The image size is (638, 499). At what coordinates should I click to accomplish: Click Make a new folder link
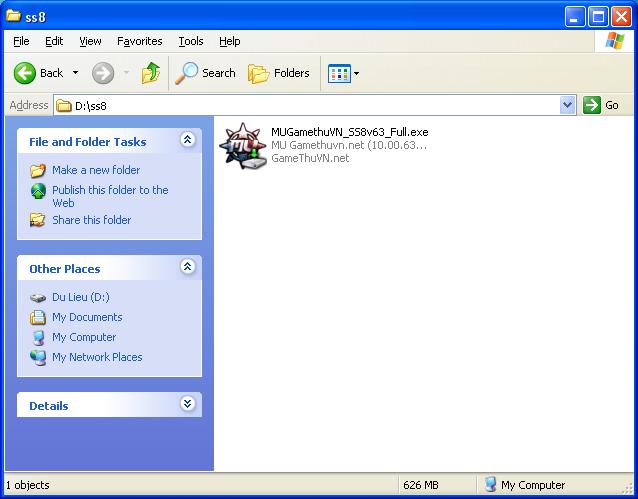[x=96, y=170]
